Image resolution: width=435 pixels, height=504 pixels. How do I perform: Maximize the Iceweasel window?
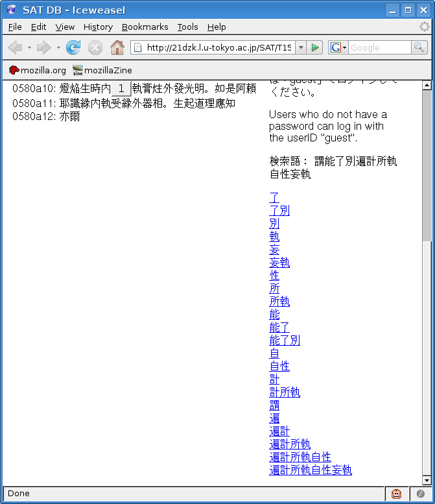pyautogui.click(x=408, y=10)
